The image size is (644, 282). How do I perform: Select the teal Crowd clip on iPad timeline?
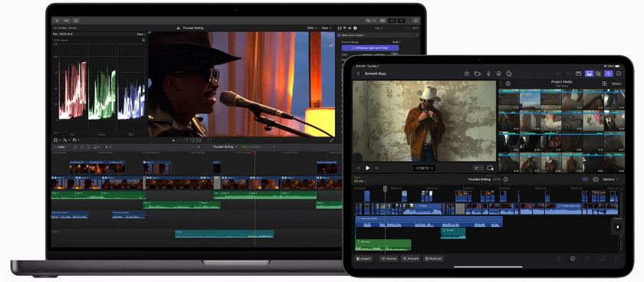(x=453, y=233)
